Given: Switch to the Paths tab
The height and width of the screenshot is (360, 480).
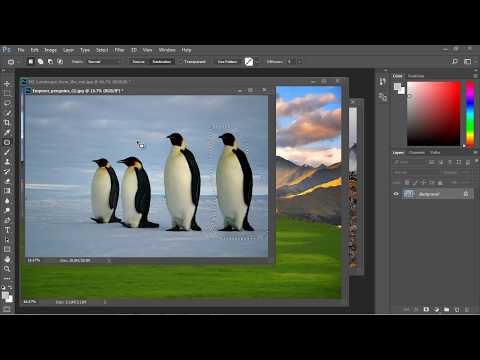Looking at the screenshot, I should pyautogui.click(x=435, y=152).
